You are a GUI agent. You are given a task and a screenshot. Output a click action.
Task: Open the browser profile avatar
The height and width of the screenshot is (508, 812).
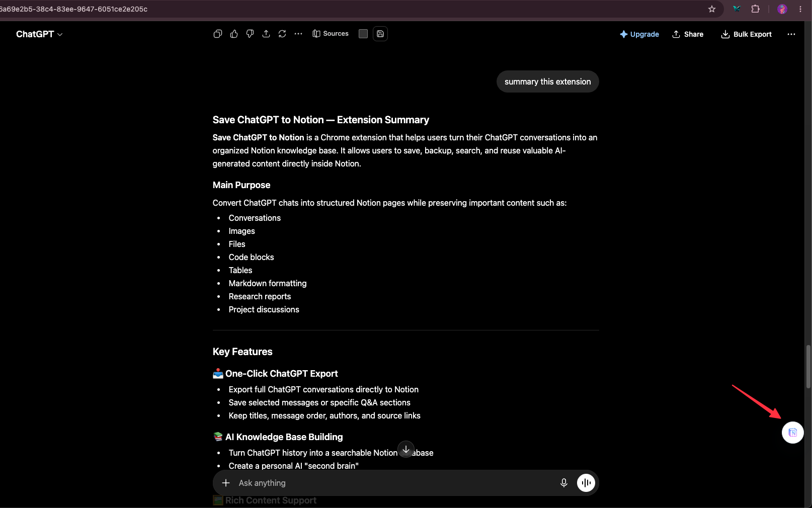(x=782, y=9)
